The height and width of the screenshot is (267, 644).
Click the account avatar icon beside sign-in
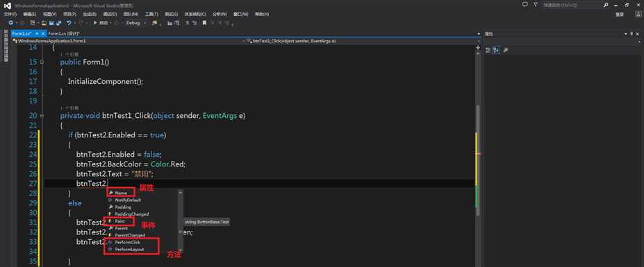638,14
